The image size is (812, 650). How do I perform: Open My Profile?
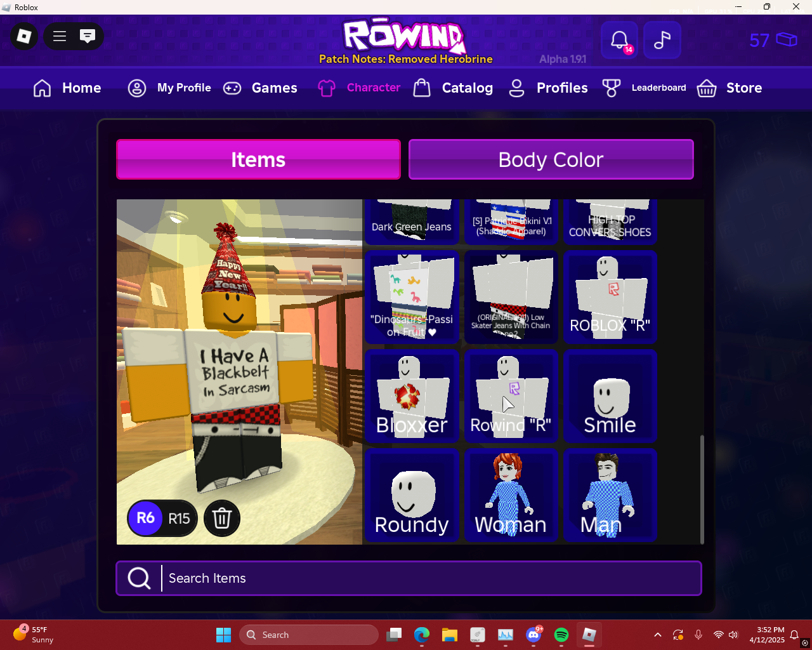click(169, 88)
